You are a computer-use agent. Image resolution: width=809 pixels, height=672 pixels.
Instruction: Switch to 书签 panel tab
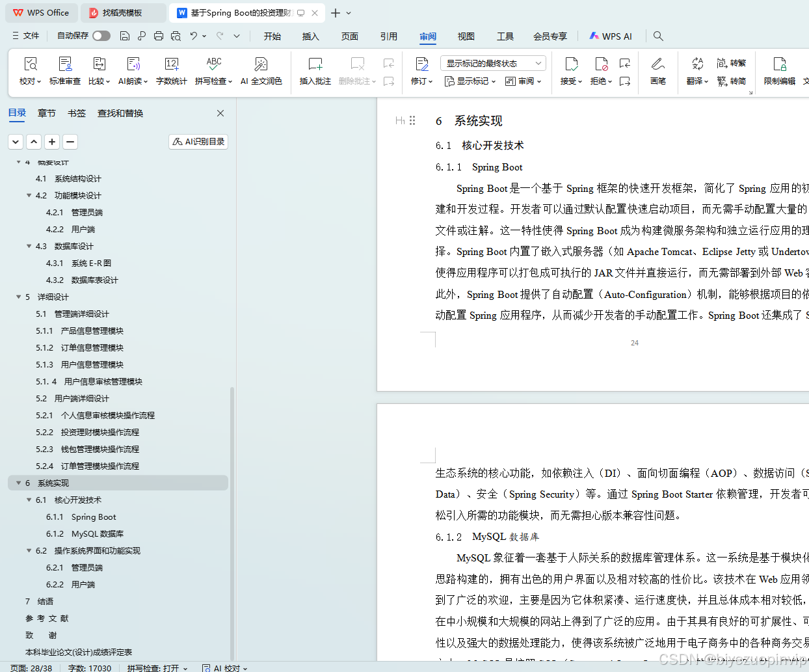click(x=77, y=113)
